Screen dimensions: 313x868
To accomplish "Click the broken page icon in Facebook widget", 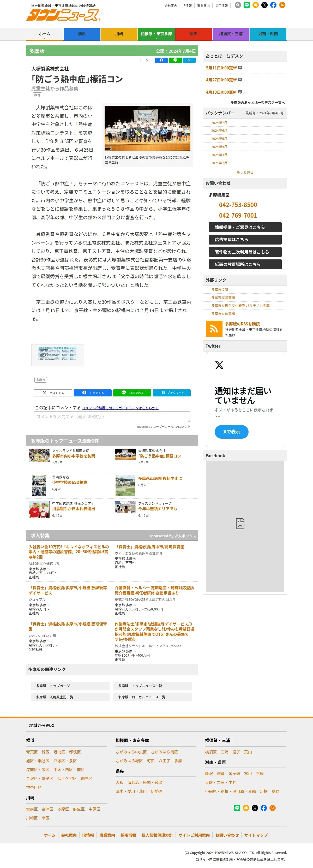I will (x=240, y=524).
